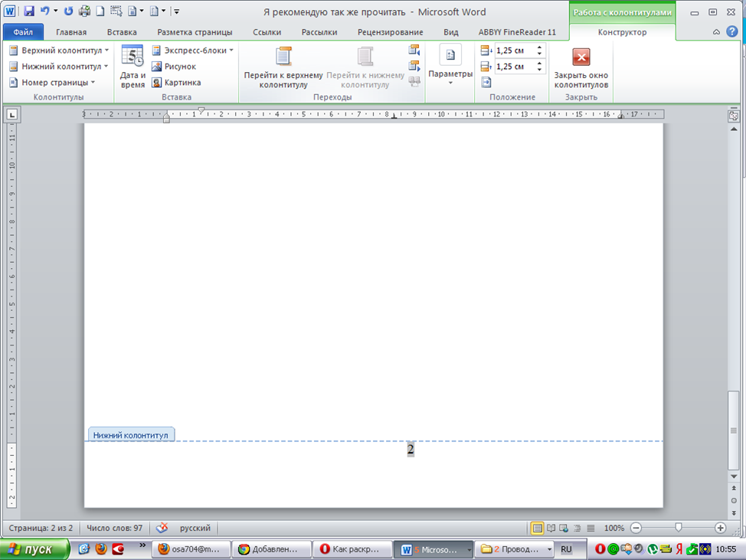Redo the action in quick access toolbar
746x560 pixels.
click(68, 11)
